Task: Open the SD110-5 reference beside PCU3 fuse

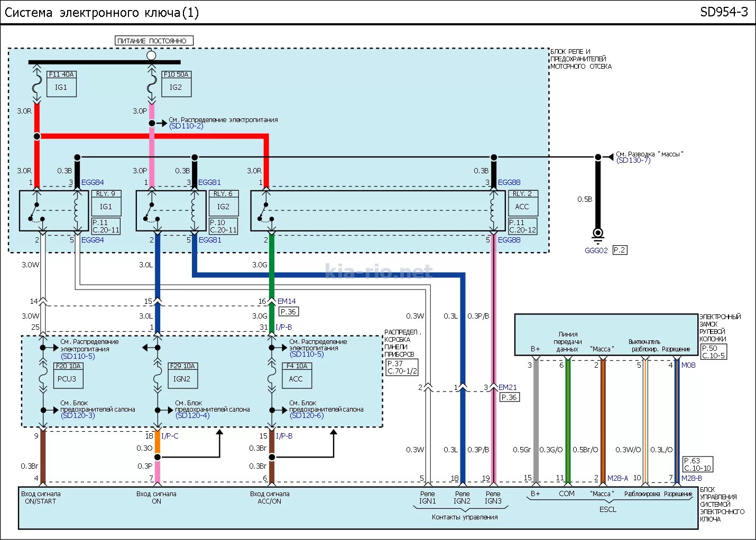Action: (78, 356)
